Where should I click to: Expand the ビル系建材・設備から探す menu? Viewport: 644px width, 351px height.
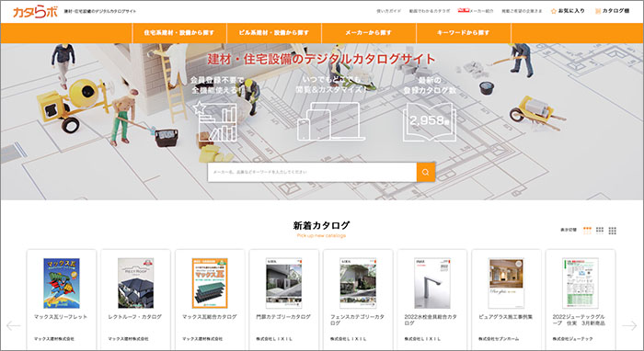(274, 33)
